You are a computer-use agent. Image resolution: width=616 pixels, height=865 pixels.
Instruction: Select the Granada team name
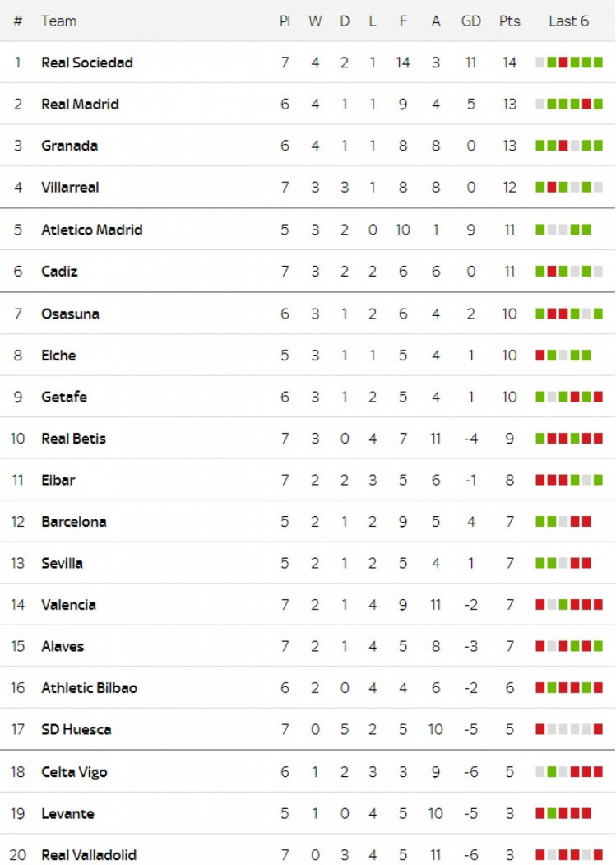pos(69,146)
